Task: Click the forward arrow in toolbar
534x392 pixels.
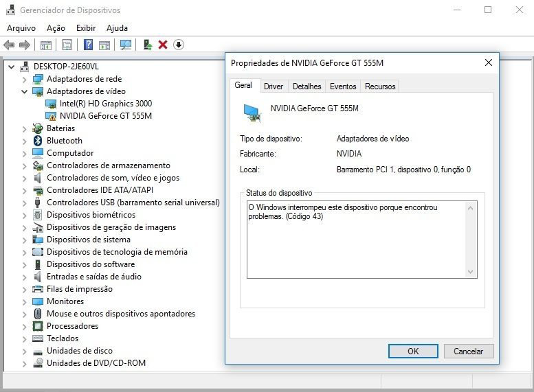Action: pyautogui.click(x=25, y=45)
